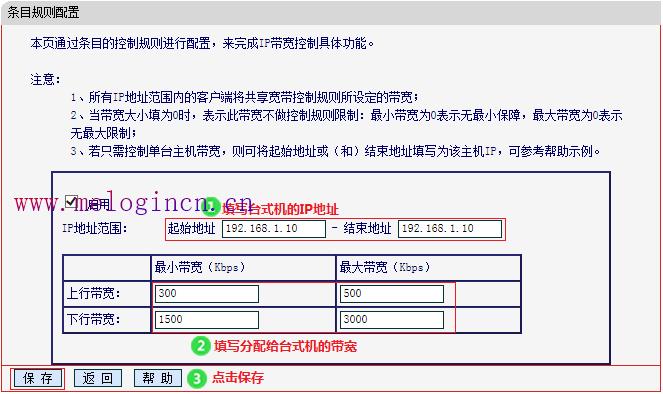The width and height of the screenshot is (663, 394).
Task: Select the 上行带宽 minimum bandwidth field 300
Action: coord(207,294)
